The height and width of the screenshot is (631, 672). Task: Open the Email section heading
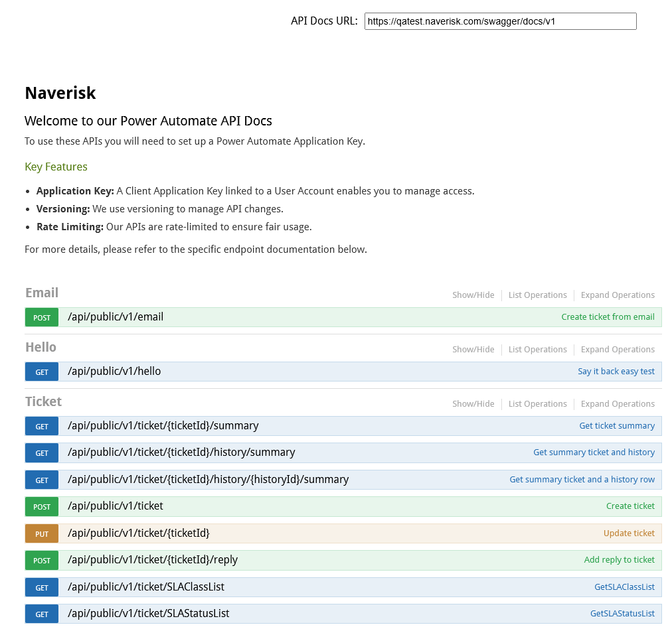coord(42,293)
